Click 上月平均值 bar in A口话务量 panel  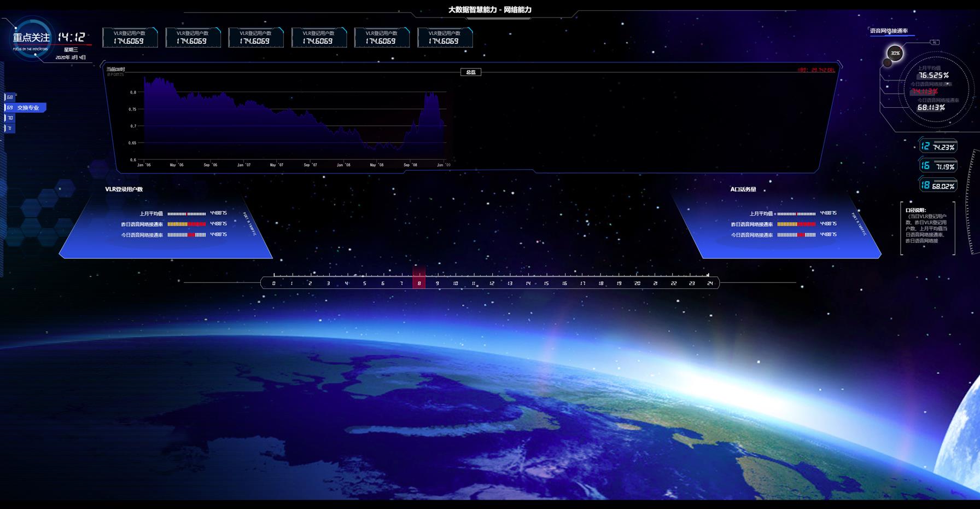[796, 214]
